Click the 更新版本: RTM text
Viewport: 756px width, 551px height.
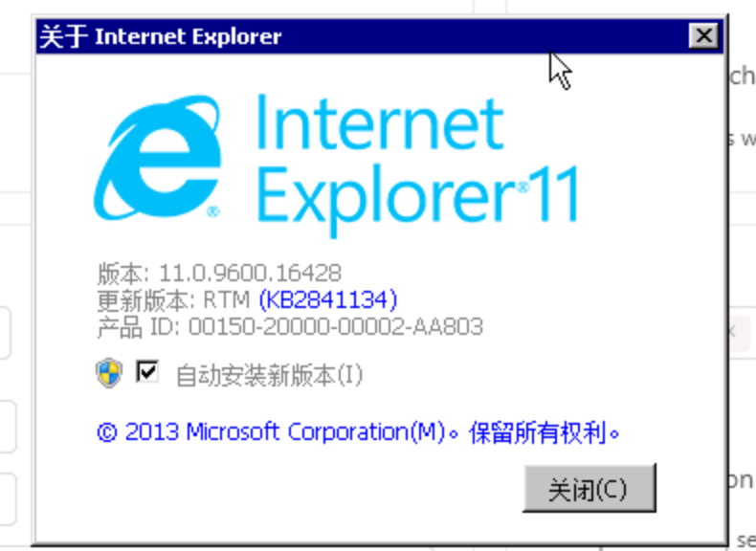pos(173,300)
